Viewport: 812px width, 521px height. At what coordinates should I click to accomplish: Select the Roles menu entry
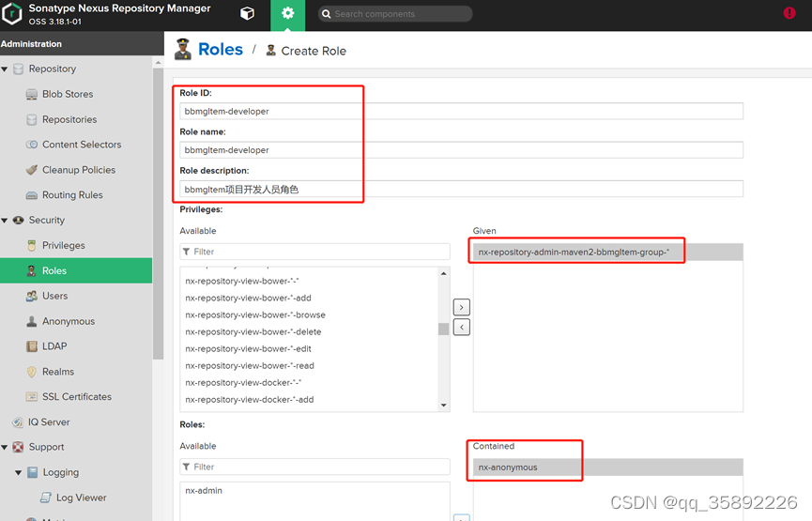click(76, 270)
